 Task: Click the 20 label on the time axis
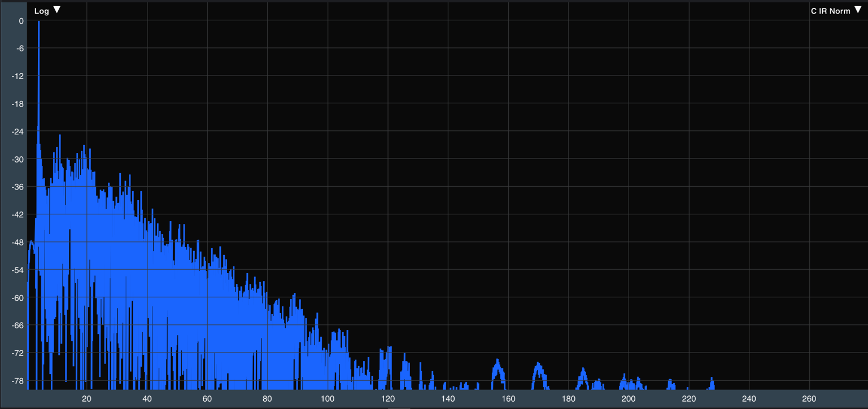(86, 399)
